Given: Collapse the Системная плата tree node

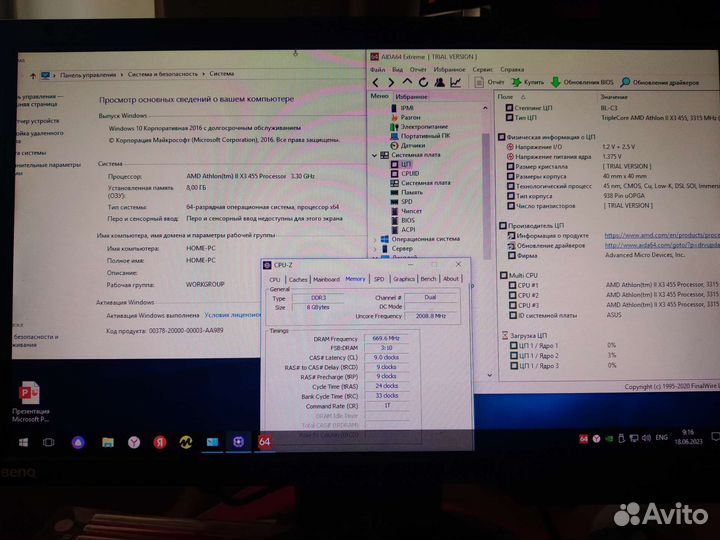Looking at the screenshot, I should [375, 155].
